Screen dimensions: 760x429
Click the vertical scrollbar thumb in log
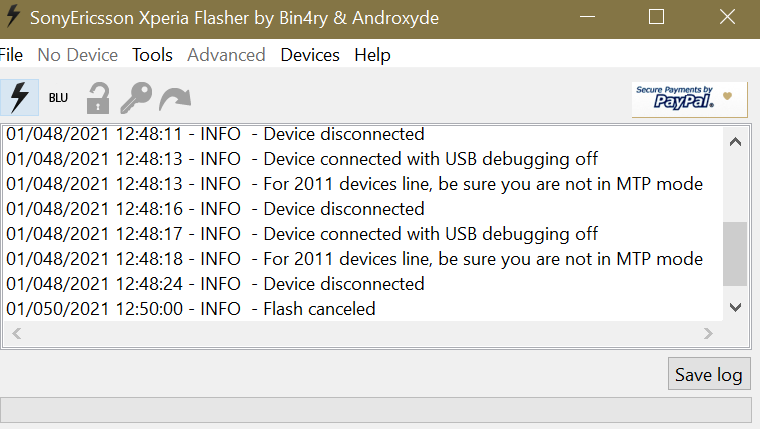pos(735,253)
